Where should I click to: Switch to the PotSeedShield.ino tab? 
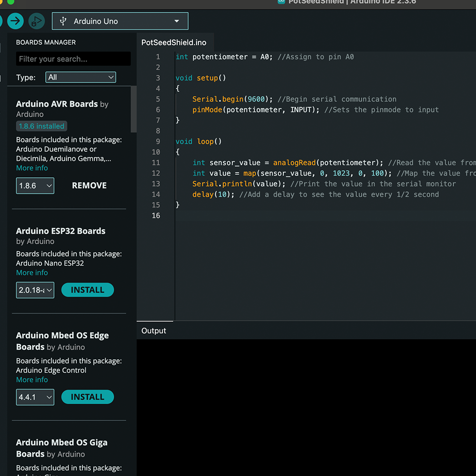tap(174, 42)
